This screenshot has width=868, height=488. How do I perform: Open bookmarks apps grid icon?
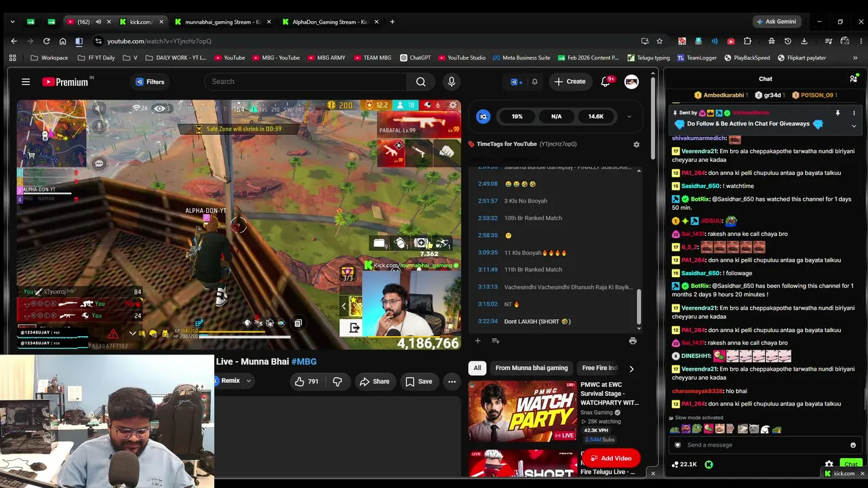12,58
